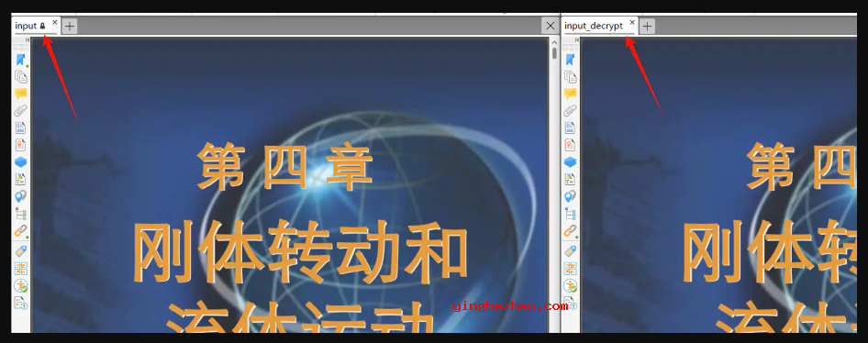Open Tags panel in input pane
The height and width of the screenshot is (343, 868).
(x=20, y=251)
